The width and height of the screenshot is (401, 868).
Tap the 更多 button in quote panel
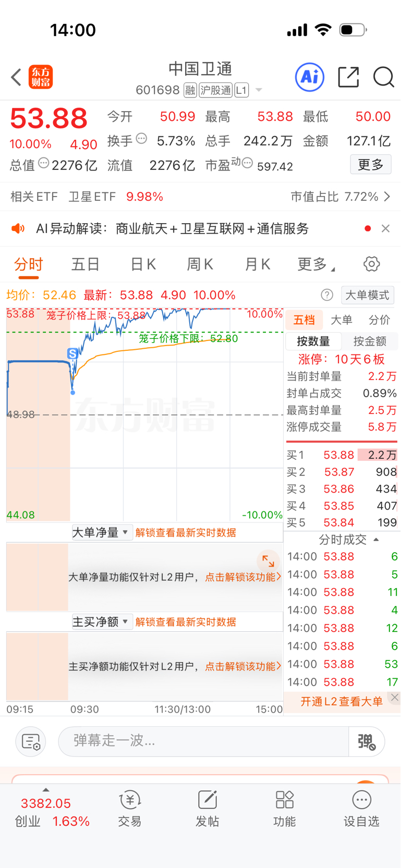371,165
